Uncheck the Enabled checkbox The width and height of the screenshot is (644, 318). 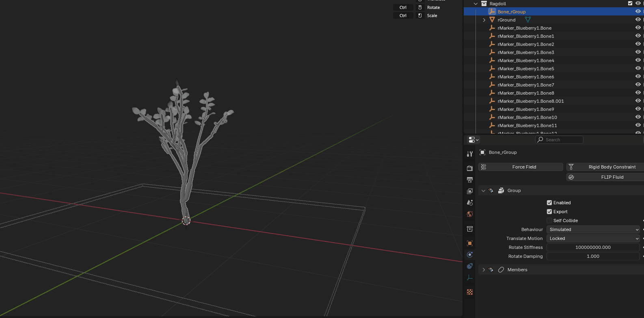tap(549, 203)
